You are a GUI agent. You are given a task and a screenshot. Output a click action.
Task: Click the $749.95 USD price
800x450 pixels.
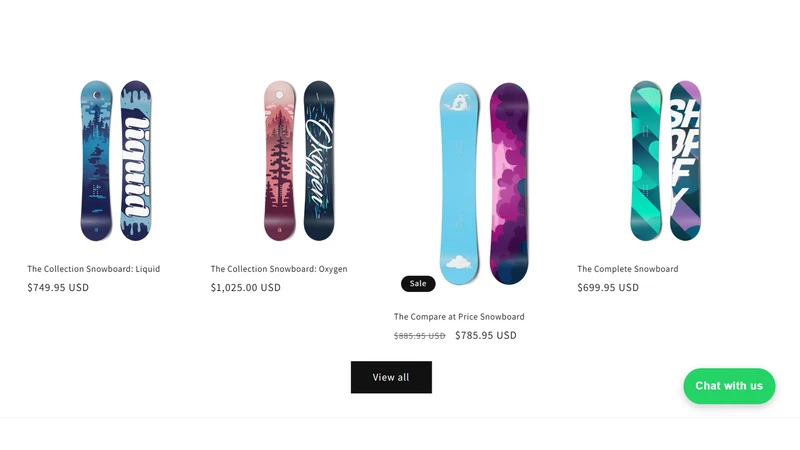[x=58, y=287]
